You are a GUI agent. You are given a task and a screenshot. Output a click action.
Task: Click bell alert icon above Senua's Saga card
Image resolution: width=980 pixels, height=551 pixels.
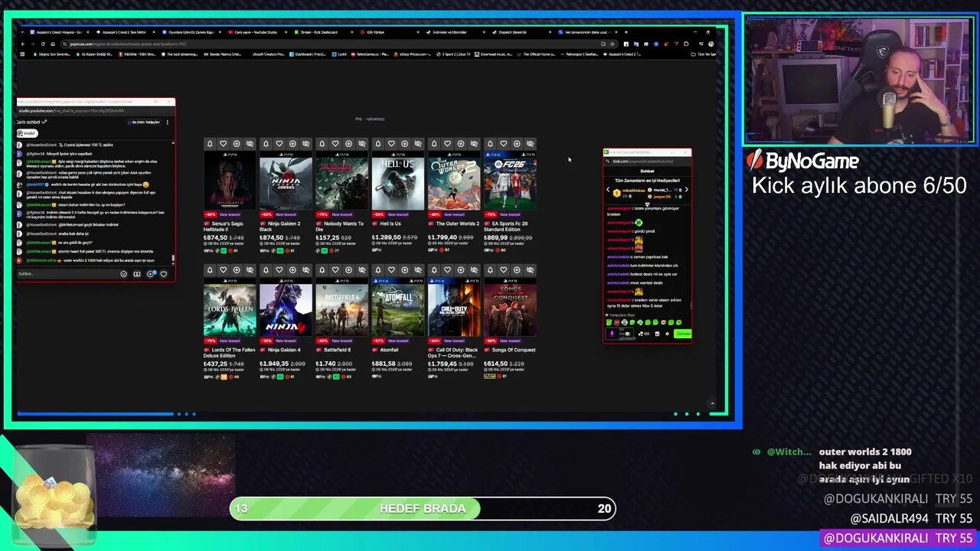pyautogui.click(x=210, y=144)
